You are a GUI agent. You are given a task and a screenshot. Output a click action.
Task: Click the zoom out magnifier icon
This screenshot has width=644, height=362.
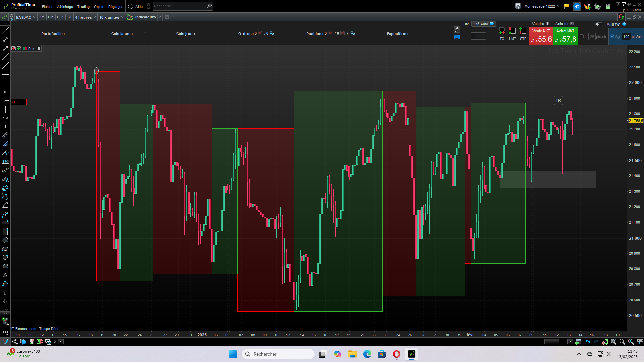coord(622,342)
